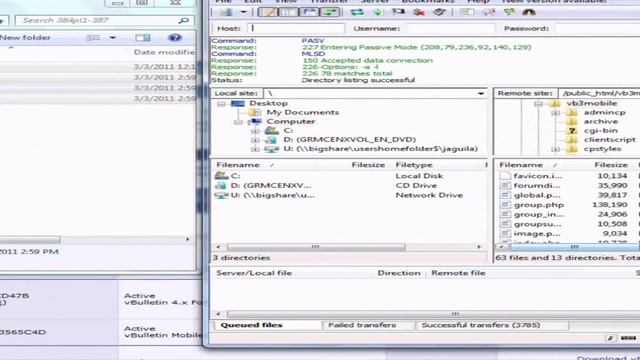Click the Host input field
640x360 pixels.
coord(297,29)
